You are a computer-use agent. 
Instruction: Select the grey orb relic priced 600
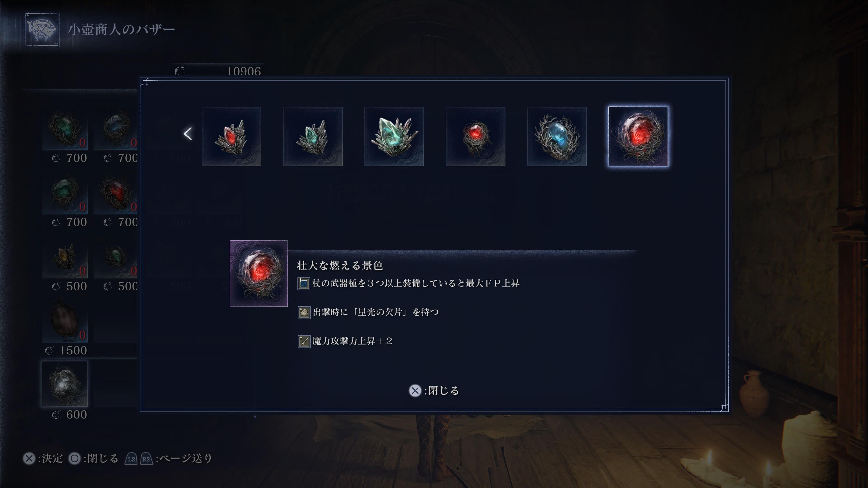pyautogui.click(x=64, y=384)
